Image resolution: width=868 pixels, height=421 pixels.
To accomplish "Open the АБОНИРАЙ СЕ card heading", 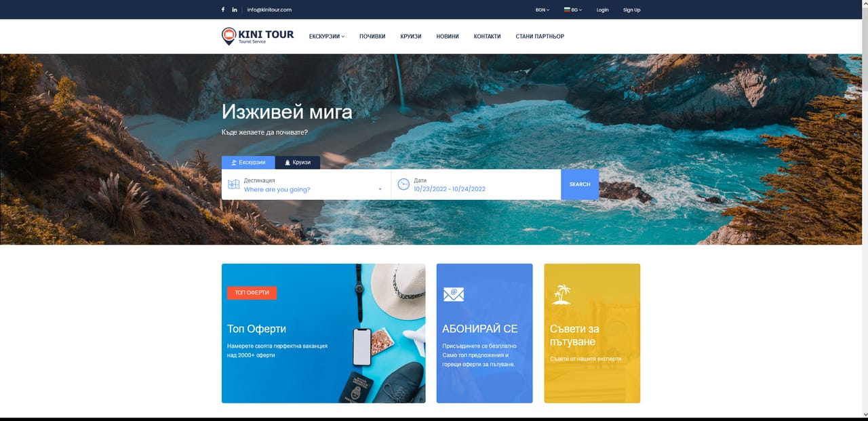I will click(x=479, y=329).
